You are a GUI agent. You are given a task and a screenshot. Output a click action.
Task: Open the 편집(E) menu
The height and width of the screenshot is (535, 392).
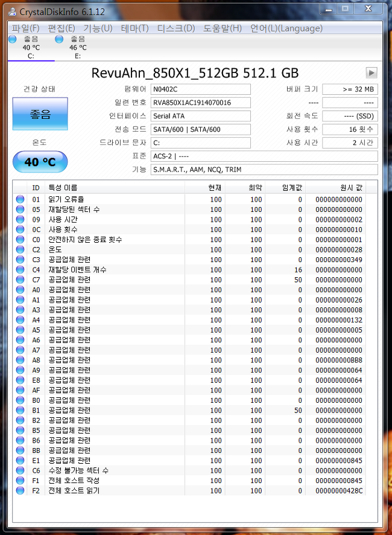coord(61,28)
